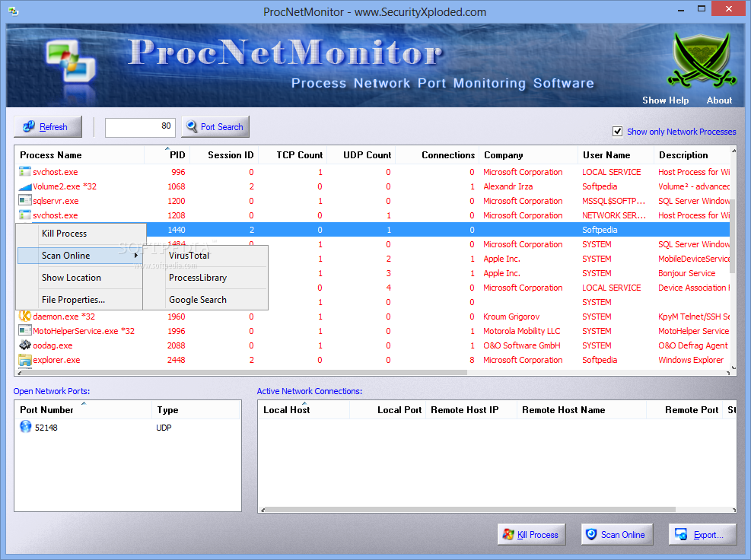Select 'Volume2.exe *32' process name
The width and height of the screenshot is (751, 560).
coord(65,186)
